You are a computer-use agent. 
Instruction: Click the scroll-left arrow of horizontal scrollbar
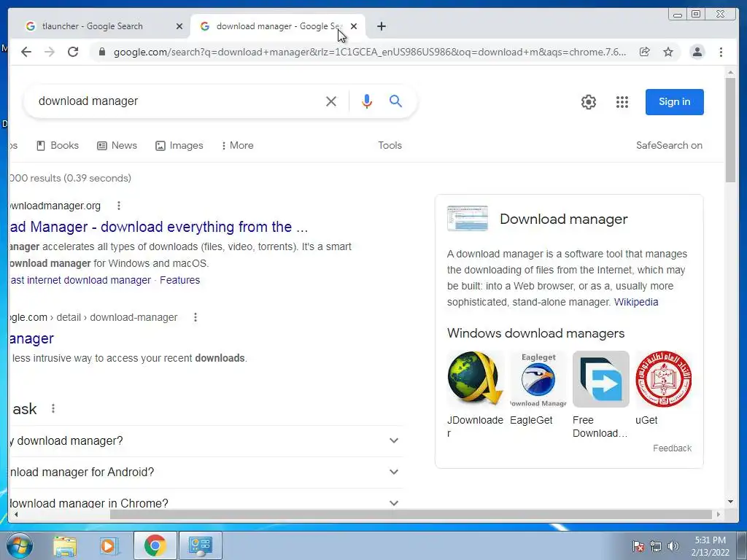coord(16,514)
